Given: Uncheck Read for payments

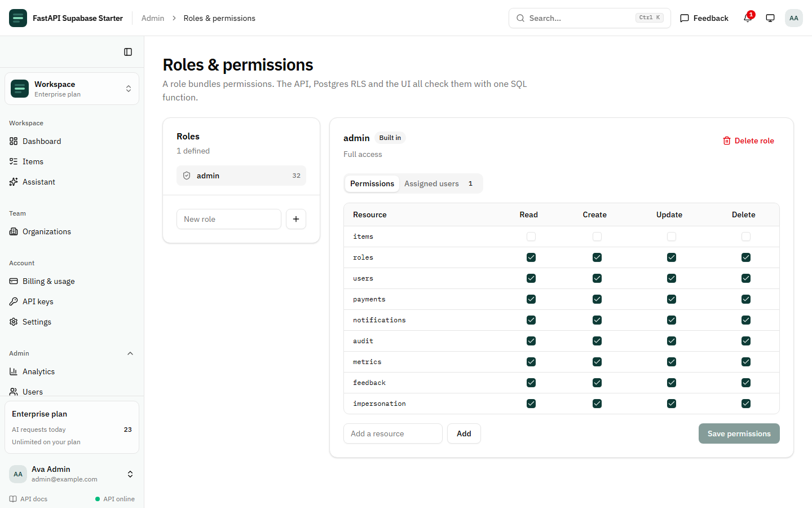Looking at the screenshot, I should pos(531,299).
